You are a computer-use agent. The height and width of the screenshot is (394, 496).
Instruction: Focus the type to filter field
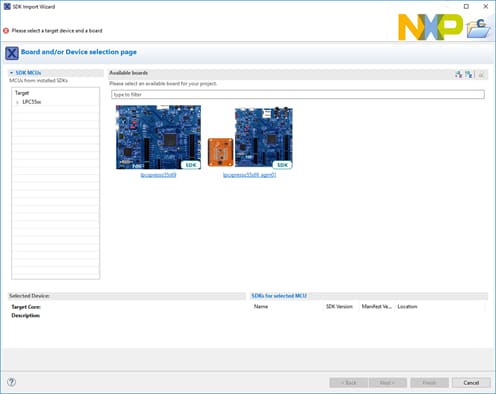coord(298,95)
